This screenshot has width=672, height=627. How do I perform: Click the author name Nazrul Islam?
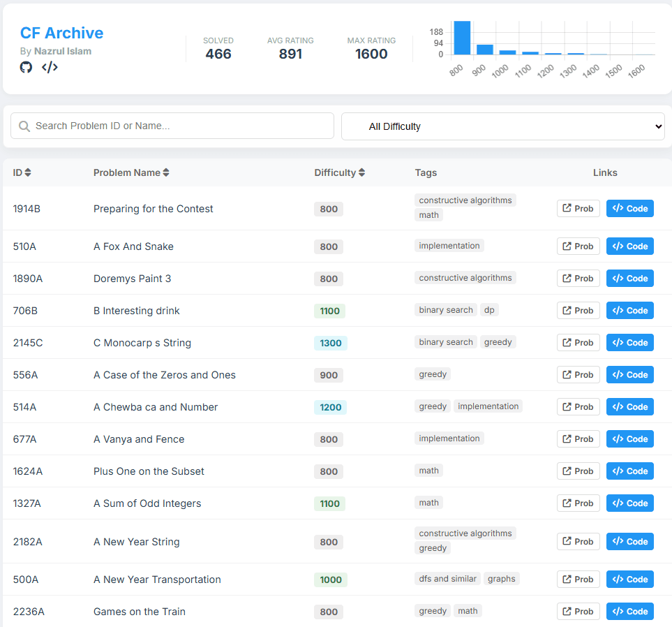tap(63, 51)
